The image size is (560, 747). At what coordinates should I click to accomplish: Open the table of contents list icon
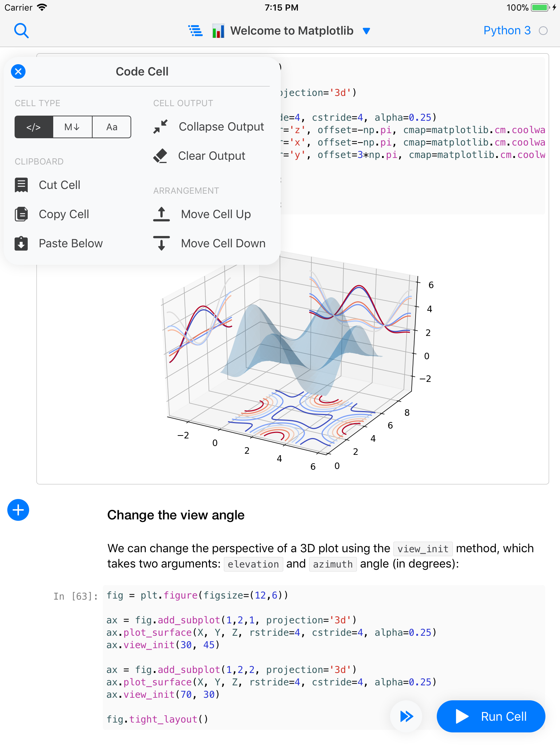click(x=195, y=31)
